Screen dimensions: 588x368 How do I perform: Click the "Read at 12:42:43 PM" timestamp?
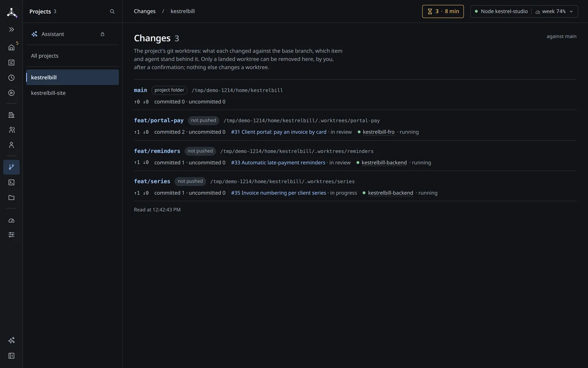[x=157, y=210]
